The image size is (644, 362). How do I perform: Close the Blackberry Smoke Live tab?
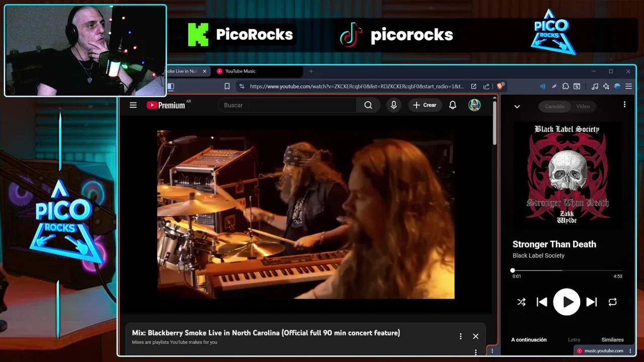tap(204, 71)
